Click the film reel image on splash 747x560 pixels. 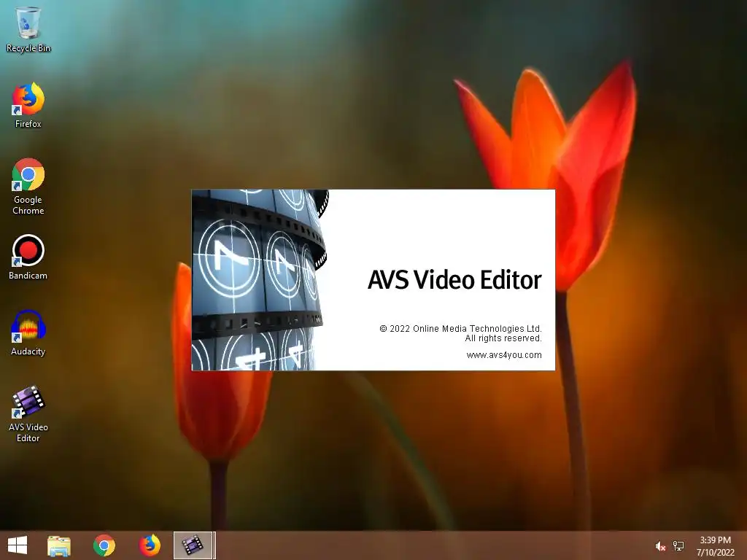(x=260, y=280)
